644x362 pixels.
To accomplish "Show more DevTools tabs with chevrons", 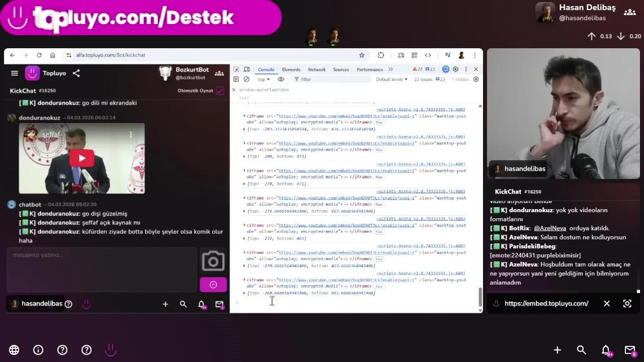I will 390,69.
